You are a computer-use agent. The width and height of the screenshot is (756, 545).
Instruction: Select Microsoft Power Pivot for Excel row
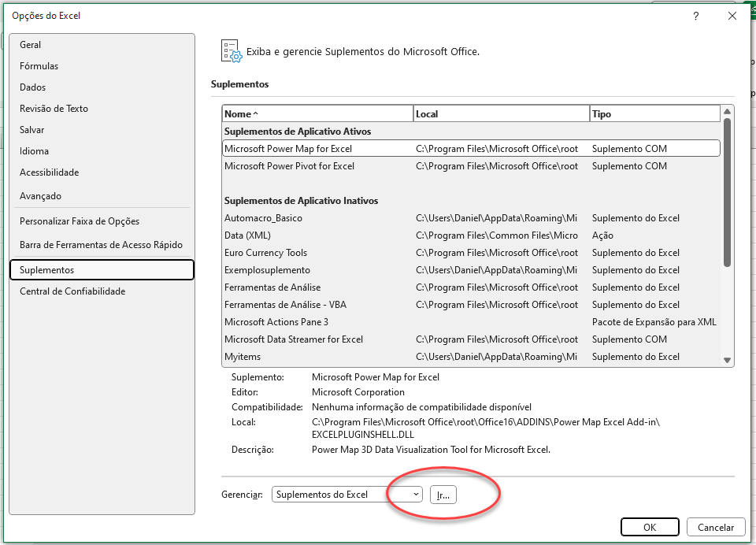pos(471,166)
